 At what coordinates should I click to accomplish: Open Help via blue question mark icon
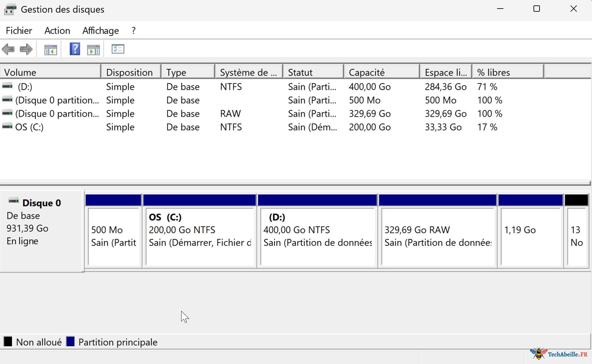[x=75, y=49]
